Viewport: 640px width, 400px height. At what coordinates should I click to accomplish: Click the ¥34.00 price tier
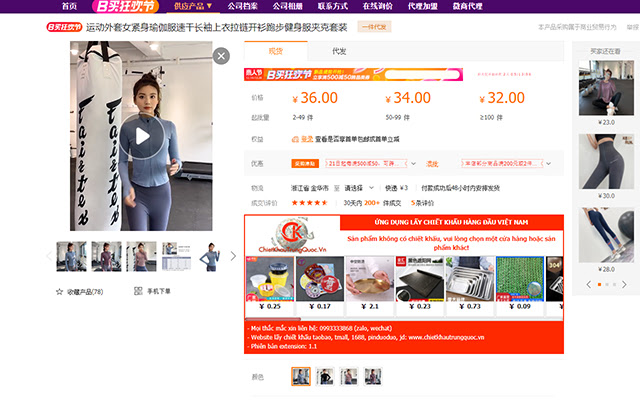408,98
